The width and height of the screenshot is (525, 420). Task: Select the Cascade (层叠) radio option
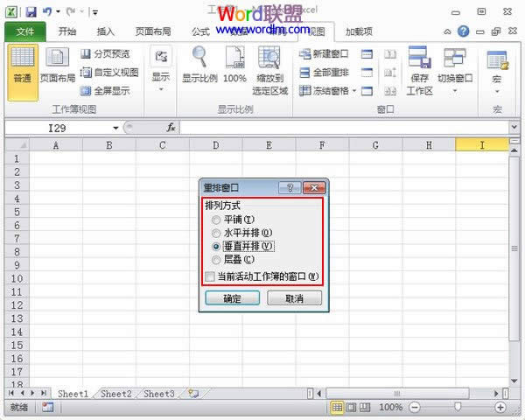click(216, 260)
